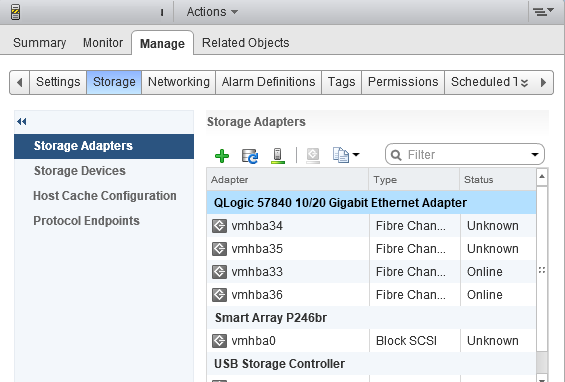Open the Alarm Definitions sub-tab
Image resolution: width=565 pixels, height=382 pixels.
point(268,82)
